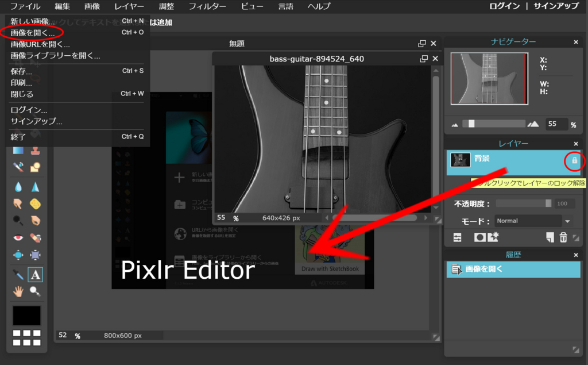Click ログイン link at top right
Image resolution: width=588 pixels, height=365 pixels.
click(504, 6)
